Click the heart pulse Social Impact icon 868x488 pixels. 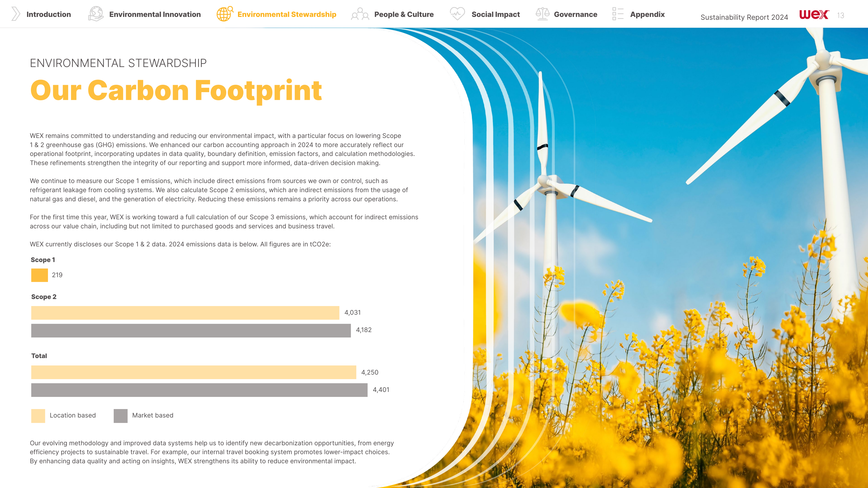click(457, 14)
